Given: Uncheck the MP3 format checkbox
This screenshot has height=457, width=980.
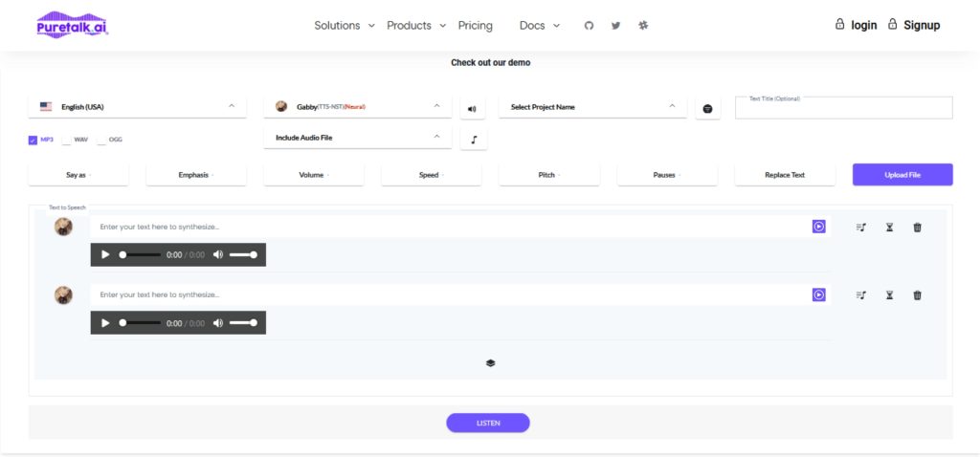Looking at the screenshot, I should pyautogui.click(x=33, y=140).
